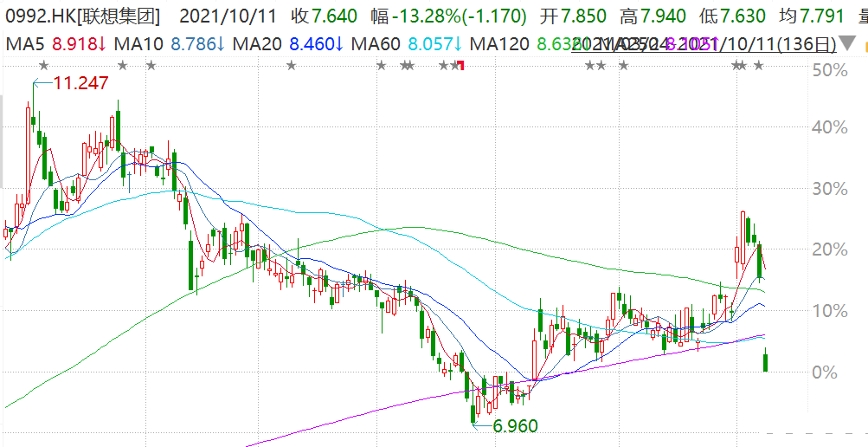Click the opening price 7.850
This screenshot has width=868, height=447.
[584, 16]
